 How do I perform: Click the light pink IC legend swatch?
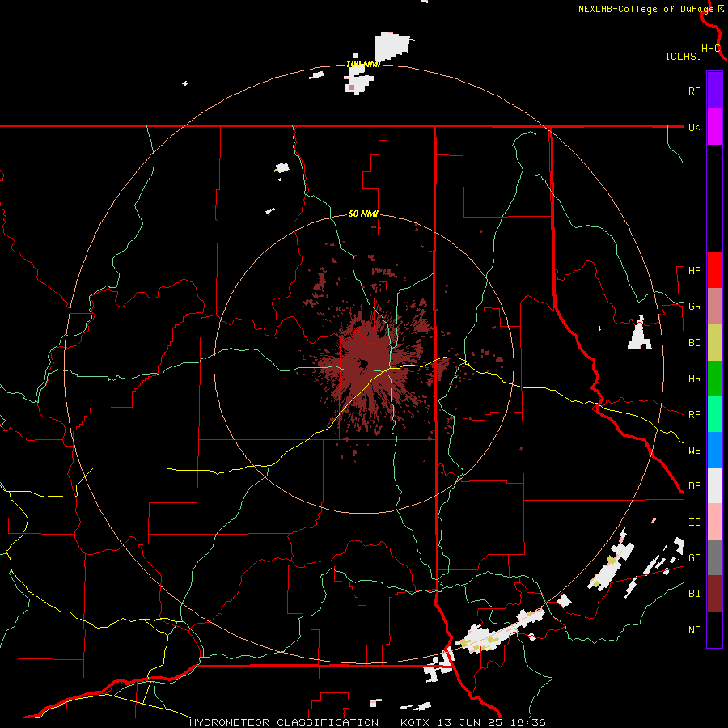click(x=714, y=522)
